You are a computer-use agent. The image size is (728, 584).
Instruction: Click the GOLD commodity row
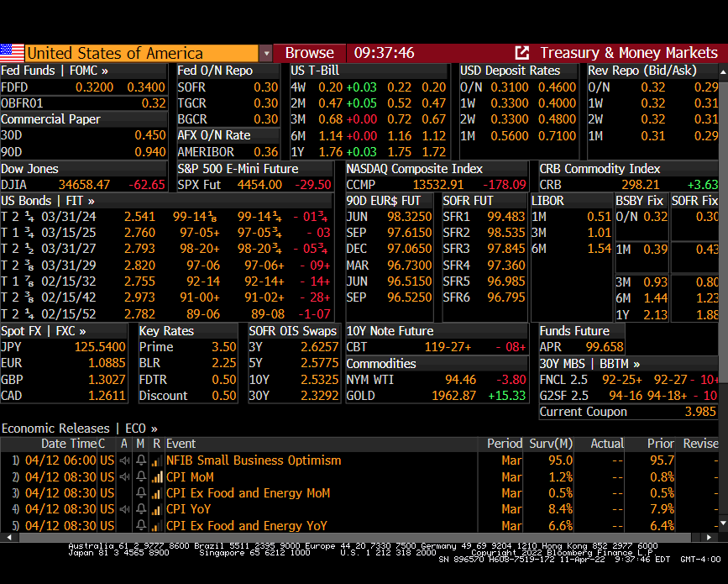coord(437,396)
